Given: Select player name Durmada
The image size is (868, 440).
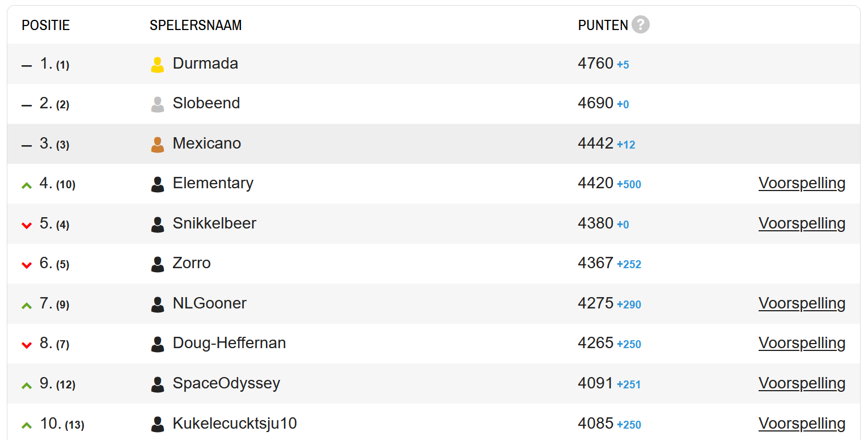Looking at the screenshot, I should [x=205, y=64].
